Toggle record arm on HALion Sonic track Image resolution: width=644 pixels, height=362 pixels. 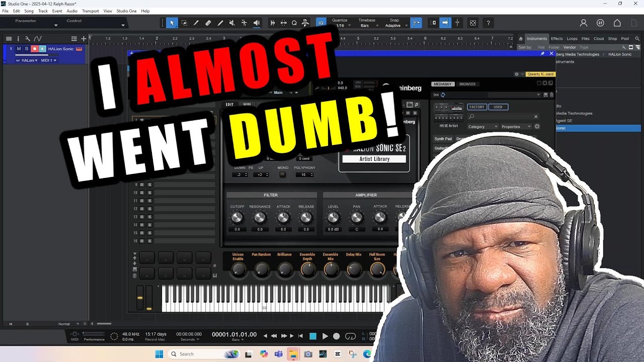click(35, 49)
